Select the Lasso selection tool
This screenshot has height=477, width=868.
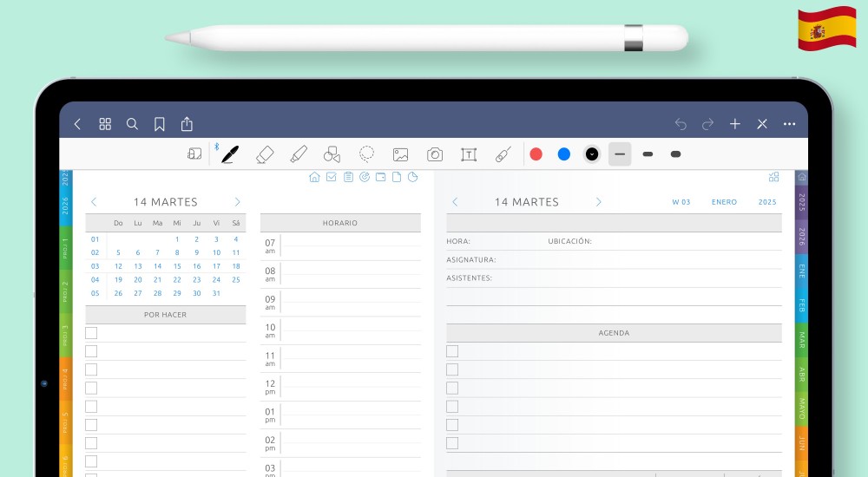pos(366,154)
